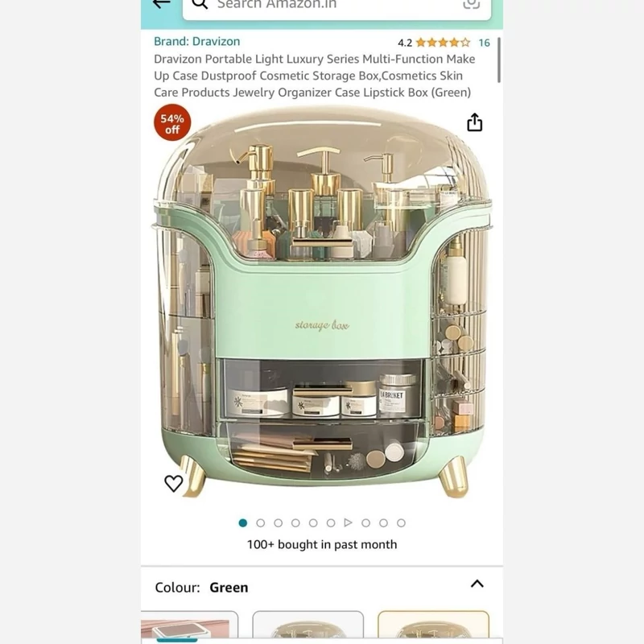Open the Brand: Dravizon link
Viewport: 644px width, 644px height.
point(196,42)
